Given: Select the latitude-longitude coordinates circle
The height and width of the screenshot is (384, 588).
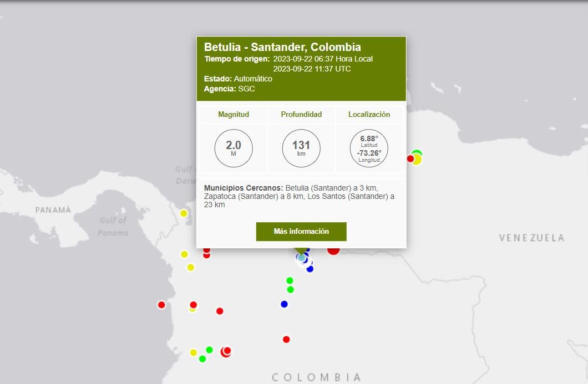Looking at the screenshot, I should click(369, 148).
